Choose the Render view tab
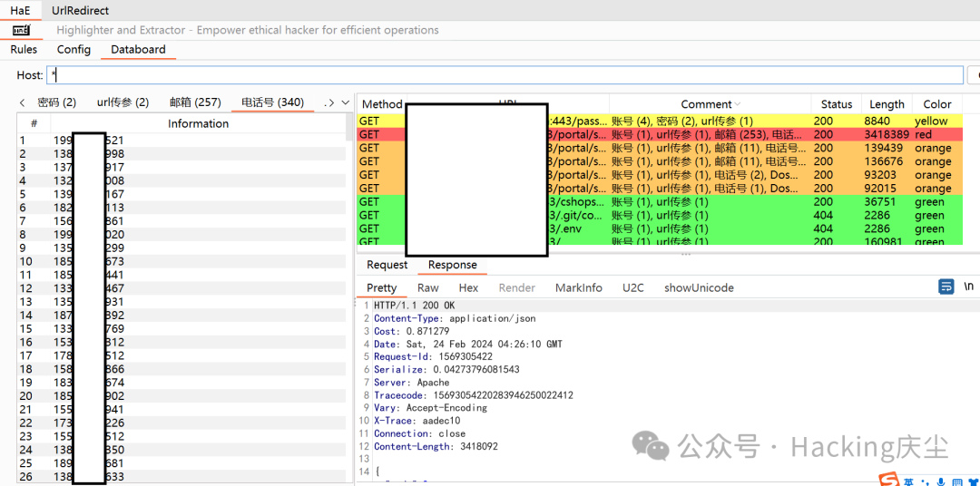Viewport: 980px width, 486px height. click(x=517, y=288)
